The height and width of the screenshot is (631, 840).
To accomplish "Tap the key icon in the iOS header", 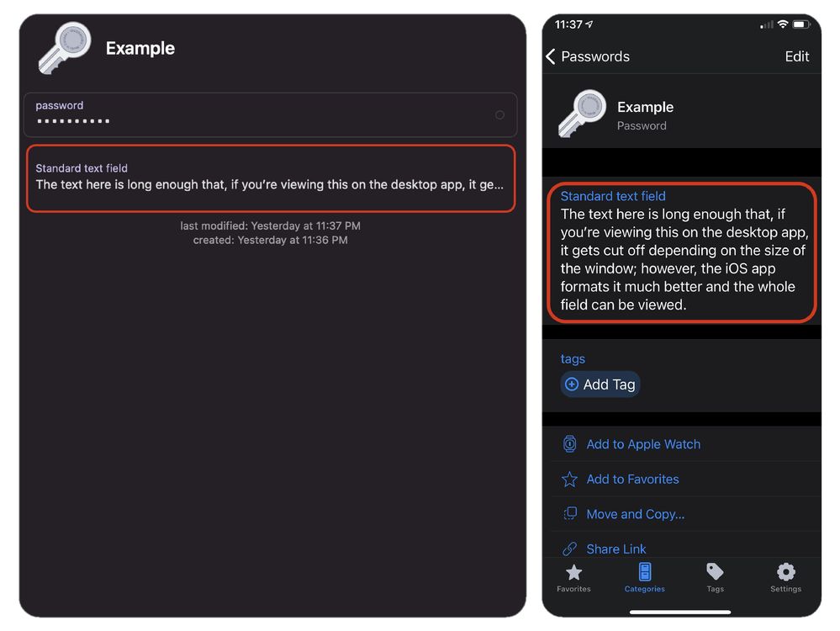I will tap(582, 114).
